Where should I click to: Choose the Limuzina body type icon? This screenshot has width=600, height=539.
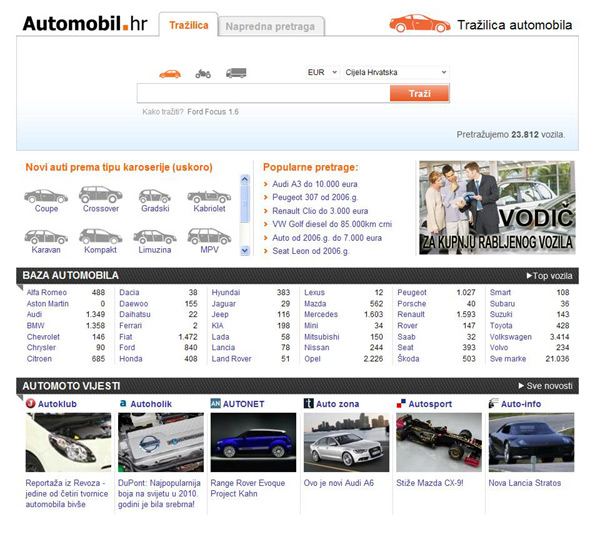pyautogui.click(x=155, y=237)
